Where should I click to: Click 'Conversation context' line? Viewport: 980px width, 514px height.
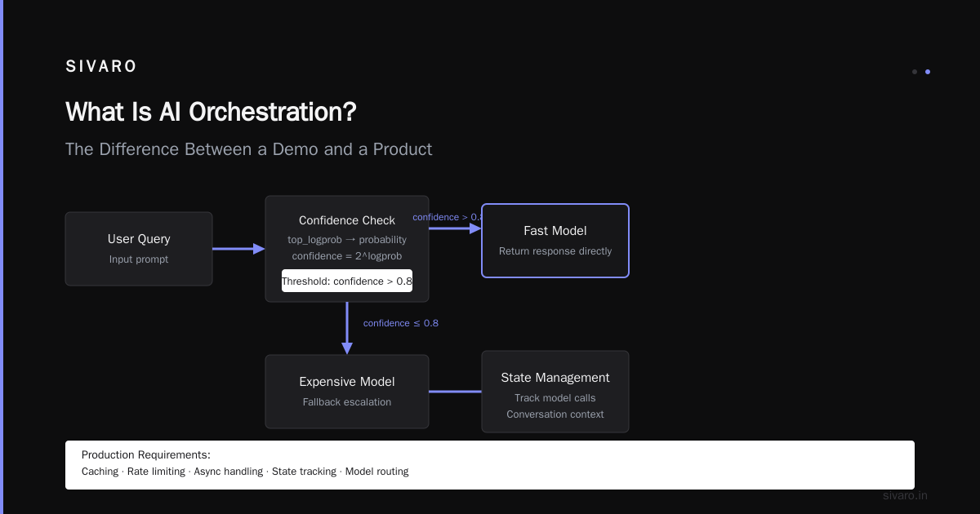click(x=555, y=414)
